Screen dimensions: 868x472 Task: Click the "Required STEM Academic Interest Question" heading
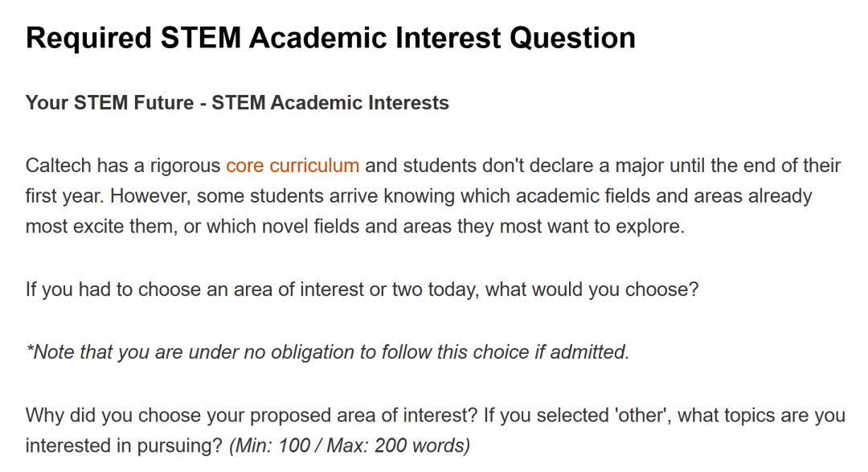tap(330, 38)
